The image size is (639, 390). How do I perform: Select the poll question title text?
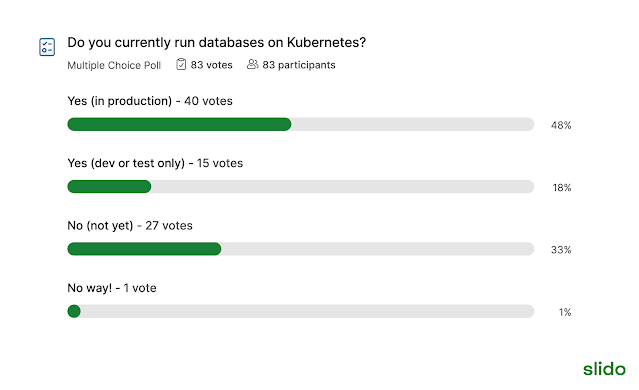coord(217,42)
